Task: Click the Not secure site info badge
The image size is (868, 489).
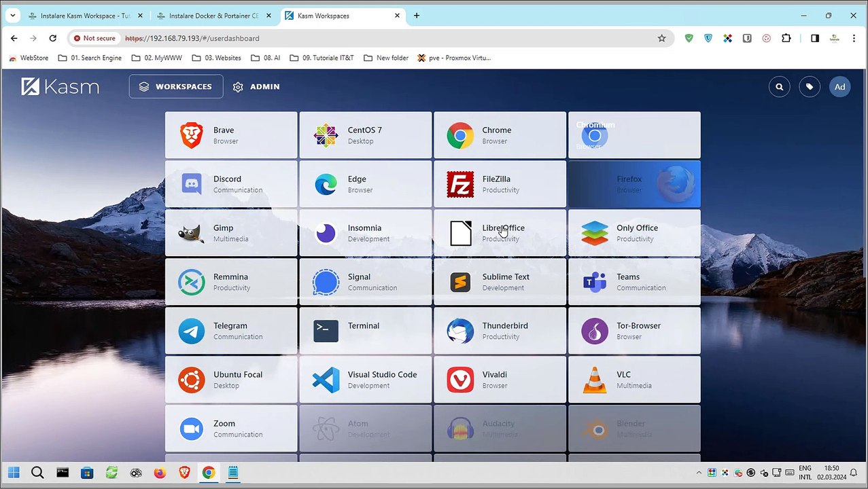Action: (x=94, y=39)
